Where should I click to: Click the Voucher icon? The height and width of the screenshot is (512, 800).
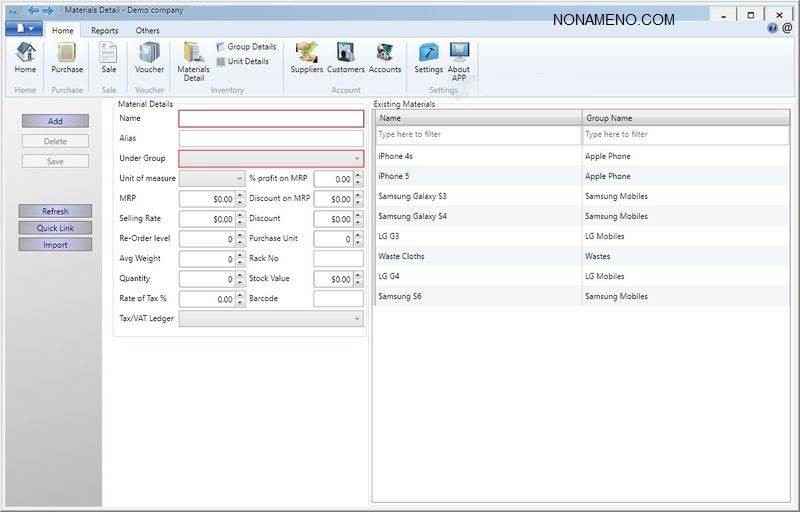point(149,54)
